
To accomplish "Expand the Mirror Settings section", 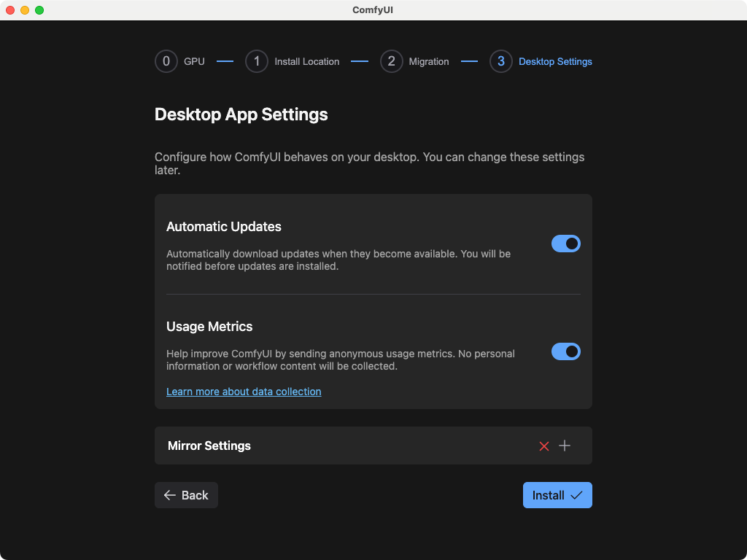I will (209, 446).
